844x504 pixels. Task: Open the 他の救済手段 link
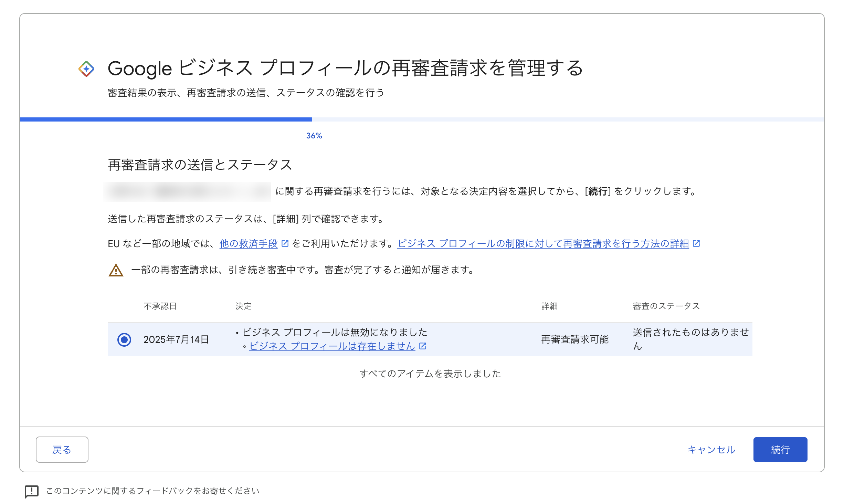[249, 244]
